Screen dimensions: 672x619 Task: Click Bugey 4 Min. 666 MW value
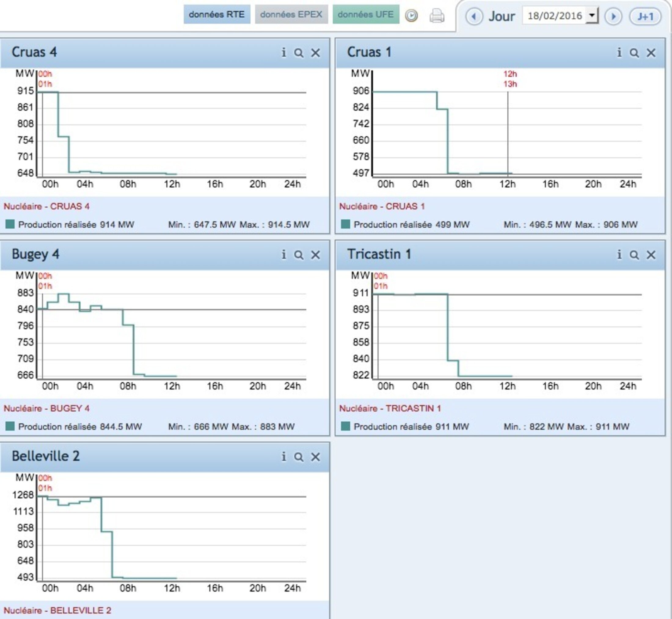pyautogui.click(x=198, y=427)
